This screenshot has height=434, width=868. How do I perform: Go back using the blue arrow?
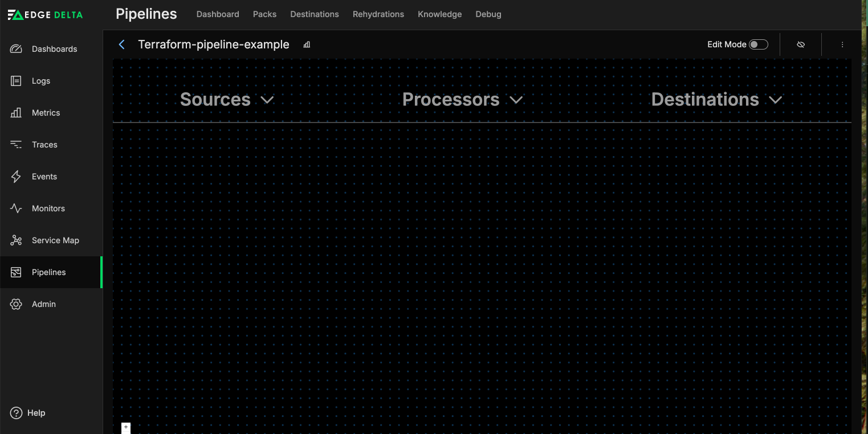pos(121,44)
